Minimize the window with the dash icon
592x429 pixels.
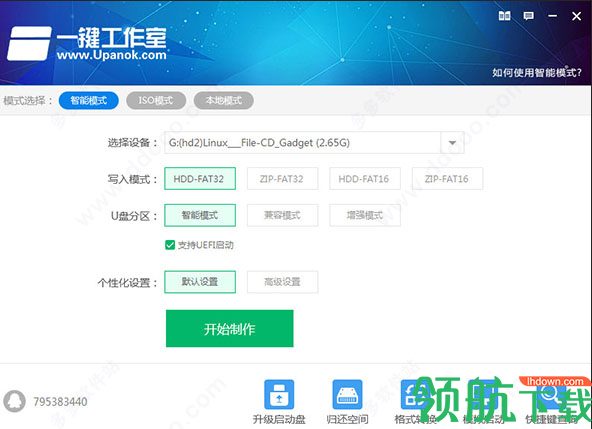tap(552, 16)
